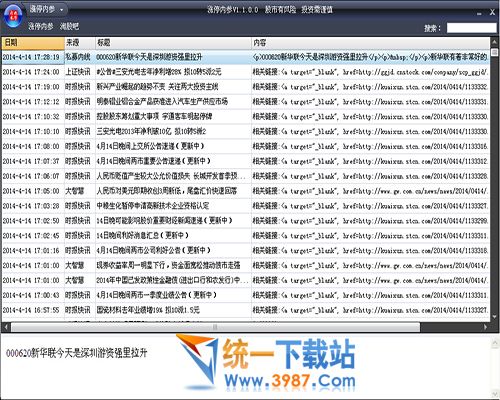Viewport: 500px width, 400px height.
Task: Click the vertical scrollbar down arrow
Action: 494,317
